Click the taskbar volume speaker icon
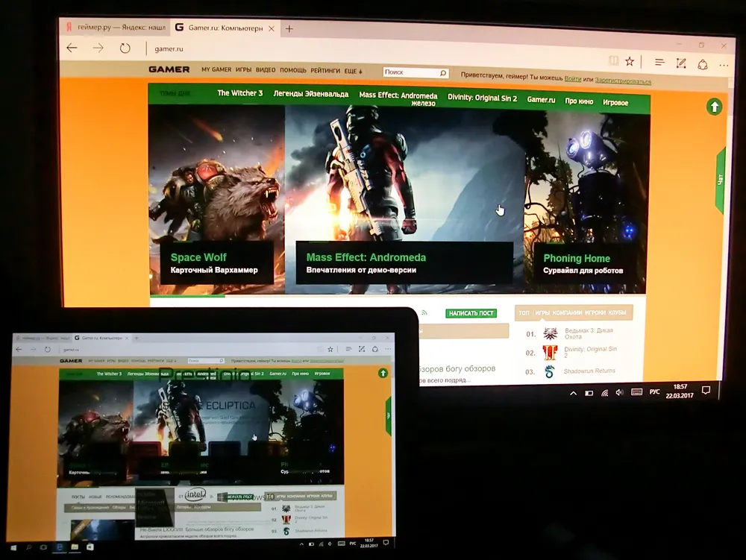 619,392
